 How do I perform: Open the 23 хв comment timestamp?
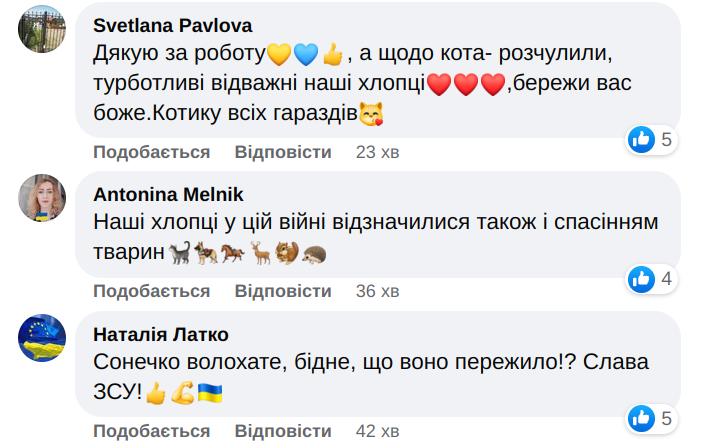[378, 152]
